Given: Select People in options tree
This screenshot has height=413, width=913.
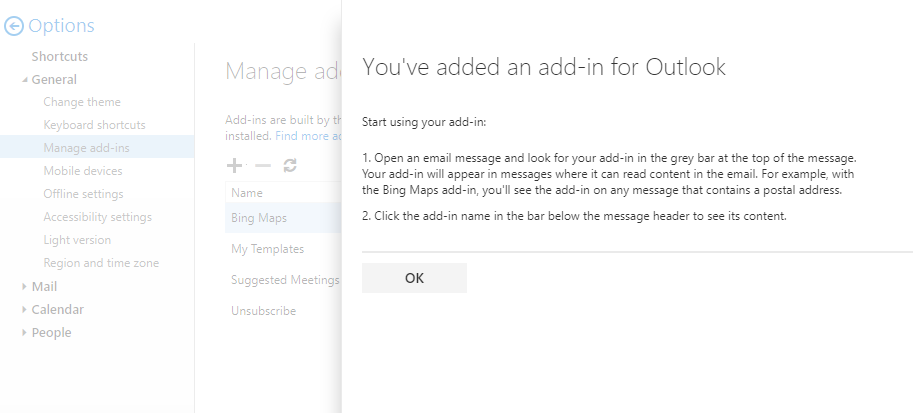Looking at the screenshot, I should tap(51, 333).
